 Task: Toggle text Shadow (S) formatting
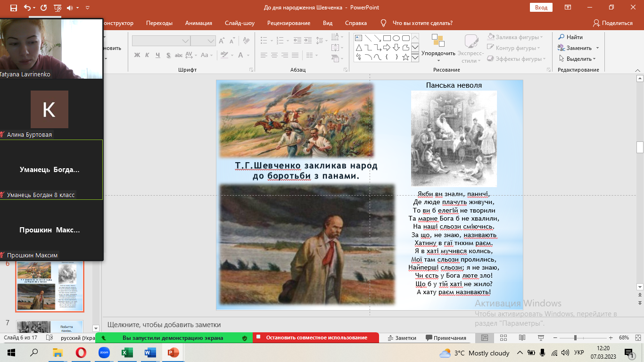168,55
